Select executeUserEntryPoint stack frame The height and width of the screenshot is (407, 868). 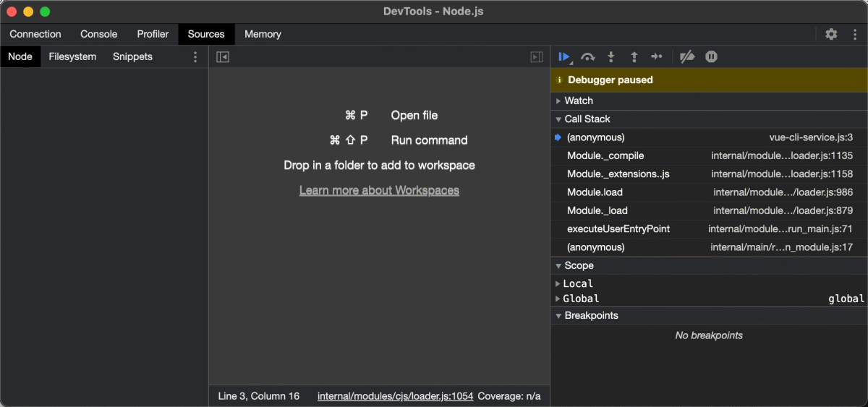pyautogui.click(x=709, y=229)
